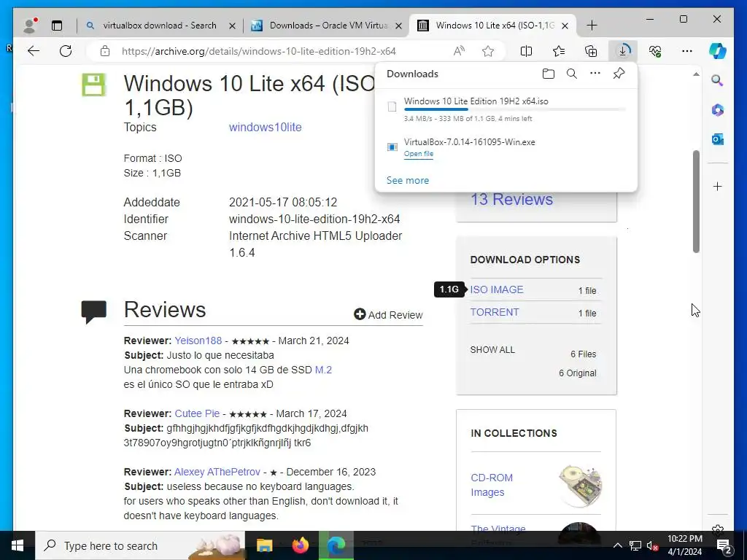Open Edge Settings and more menu
The height and width of the screenshot is (560, 747).
687,51
